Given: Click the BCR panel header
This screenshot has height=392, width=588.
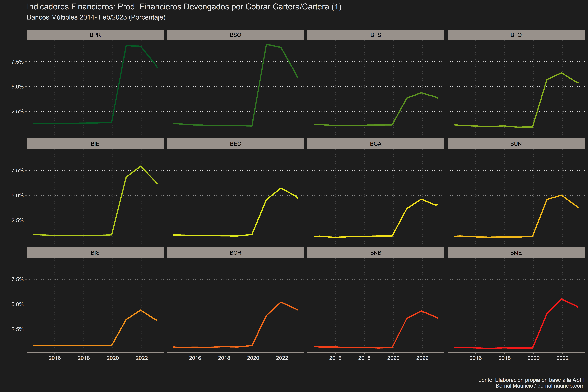Looking at the screenshot, I should coord(235,253).
